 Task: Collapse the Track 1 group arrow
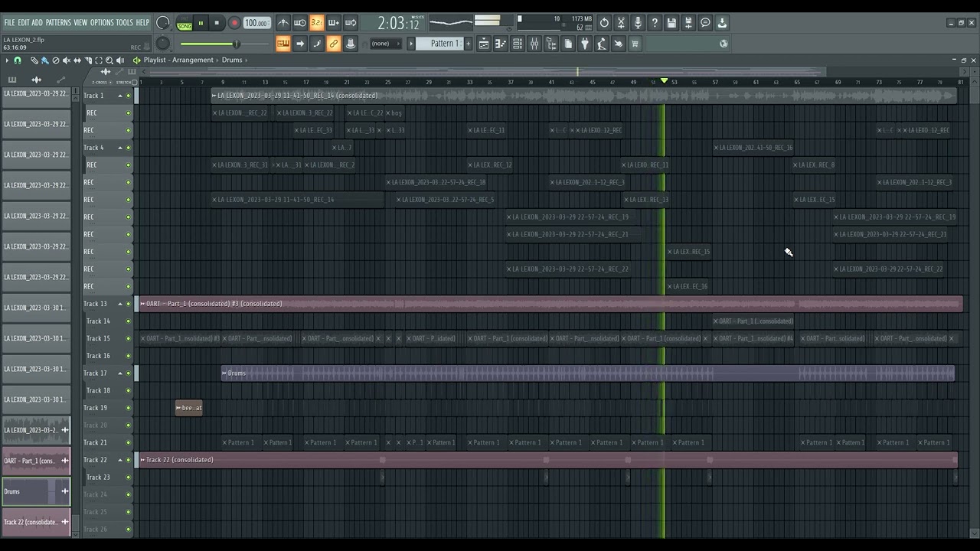[x=119, y=96]
